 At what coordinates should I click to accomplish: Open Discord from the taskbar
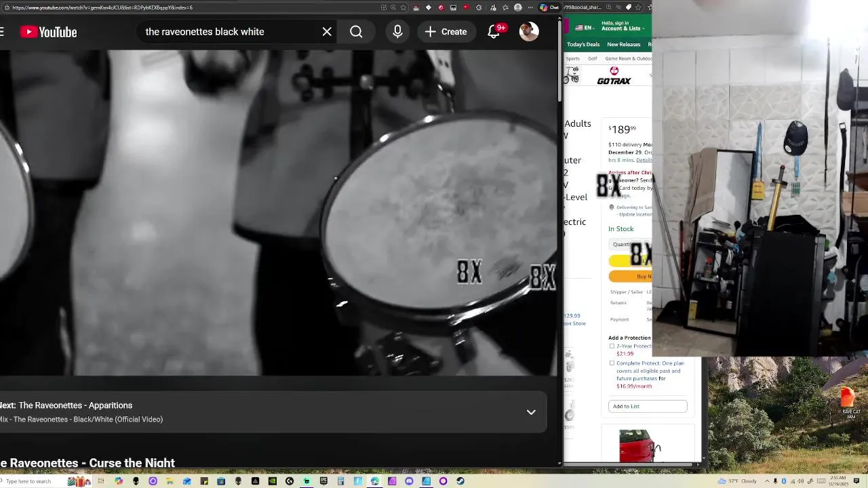point(409,481)
